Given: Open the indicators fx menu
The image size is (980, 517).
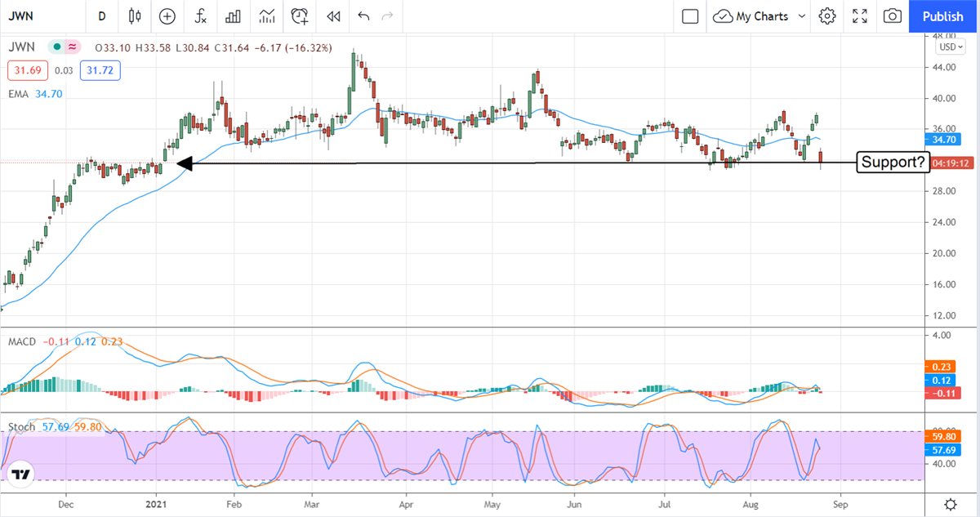Looking at the screenshot, I should 200,16.
